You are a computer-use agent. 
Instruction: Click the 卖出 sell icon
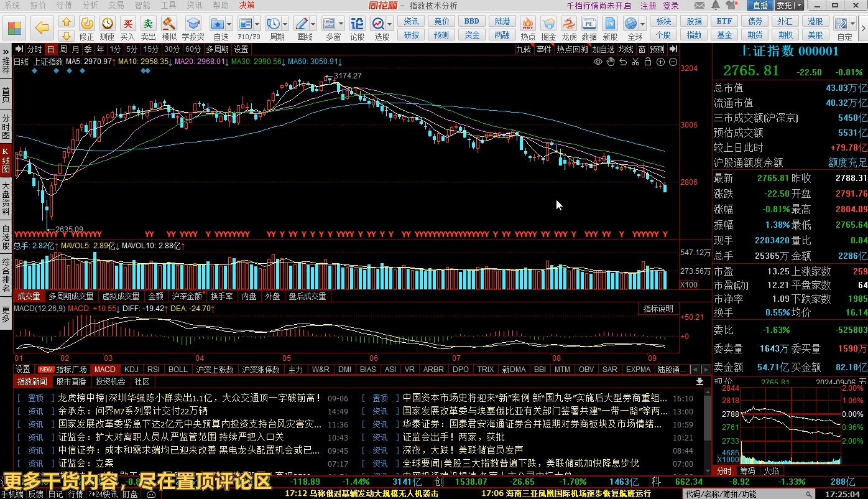(x=149, y=24)
